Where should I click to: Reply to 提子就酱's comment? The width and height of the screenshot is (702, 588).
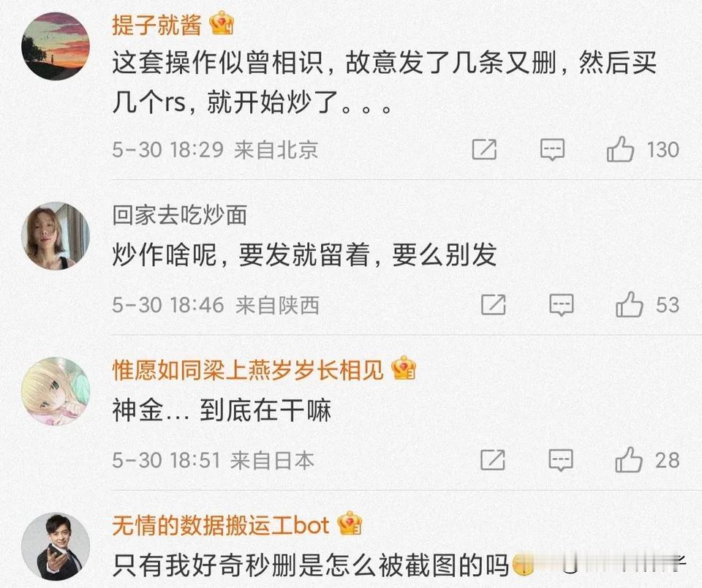point(552,150)
